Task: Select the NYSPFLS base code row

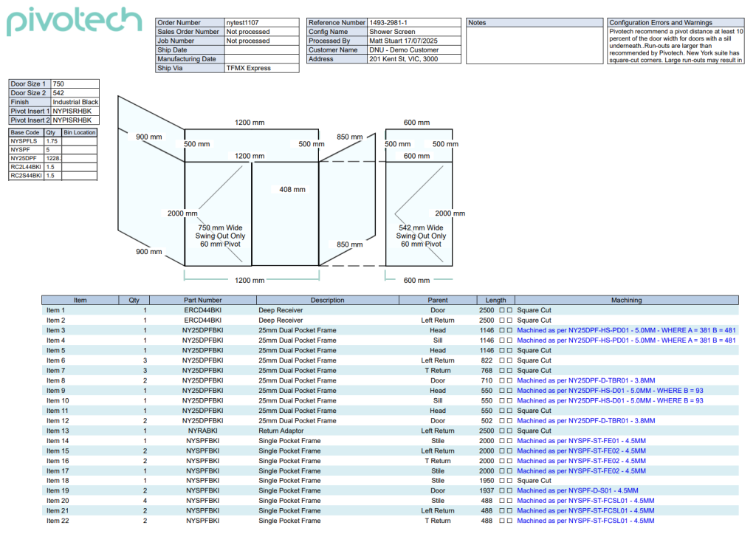Action: click(26, 141)
